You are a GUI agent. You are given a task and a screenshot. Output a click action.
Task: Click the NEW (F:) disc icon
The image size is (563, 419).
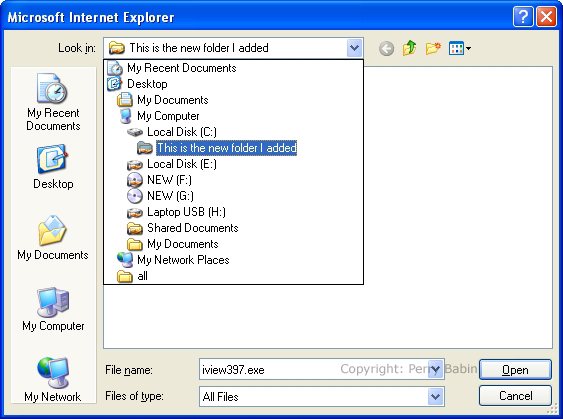135,180
